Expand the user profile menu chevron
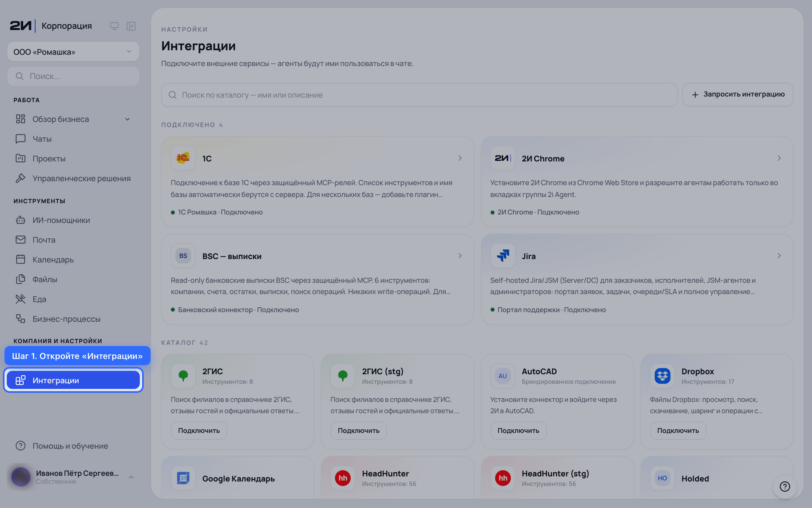The height and width of the screenshot is (508, 812). click(131, 477)
